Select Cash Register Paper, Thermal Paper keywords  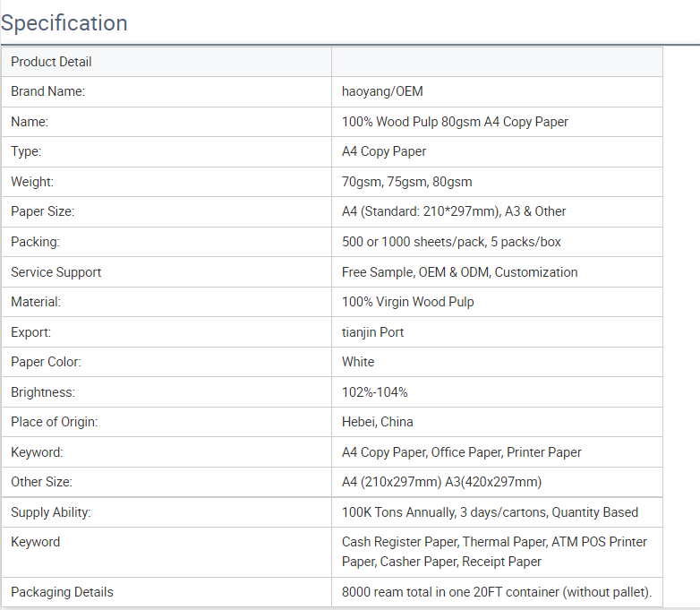(x=494, y=552)
